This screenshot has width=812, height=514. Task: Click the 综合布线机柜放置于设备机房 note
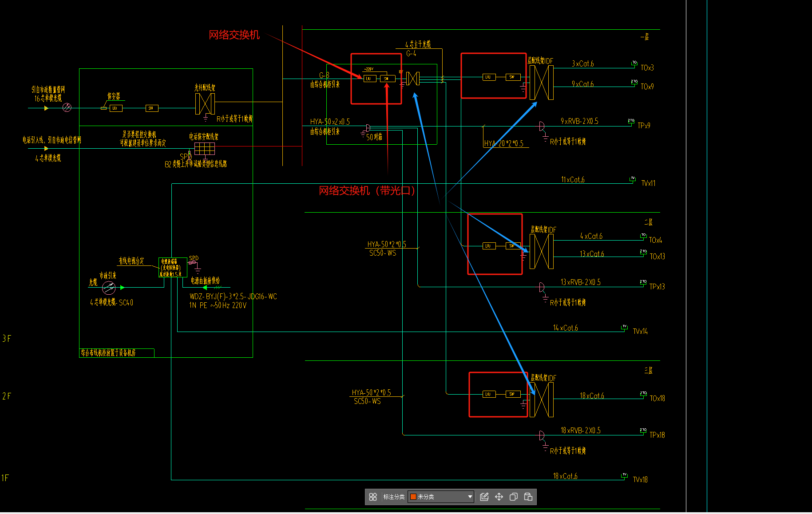pyautogui.click(x=108, y=353)
